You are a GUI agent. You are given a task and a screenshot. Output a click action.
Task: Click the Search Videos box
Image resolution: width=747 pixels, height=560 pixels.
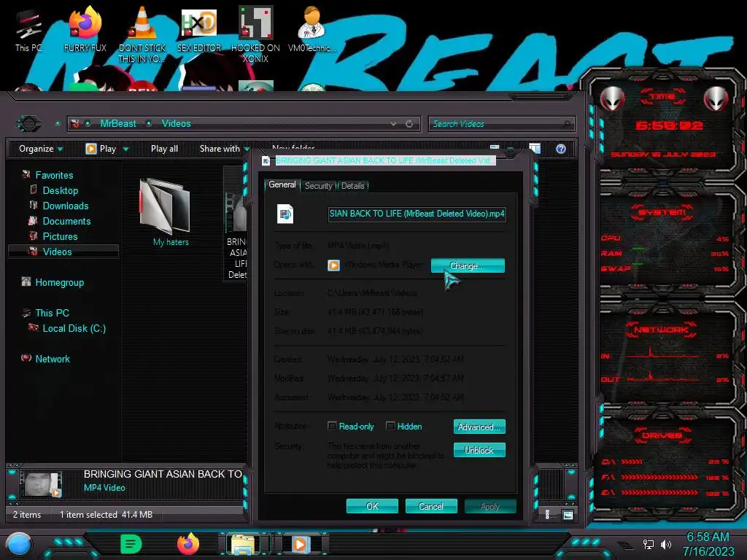coord(501,124)
